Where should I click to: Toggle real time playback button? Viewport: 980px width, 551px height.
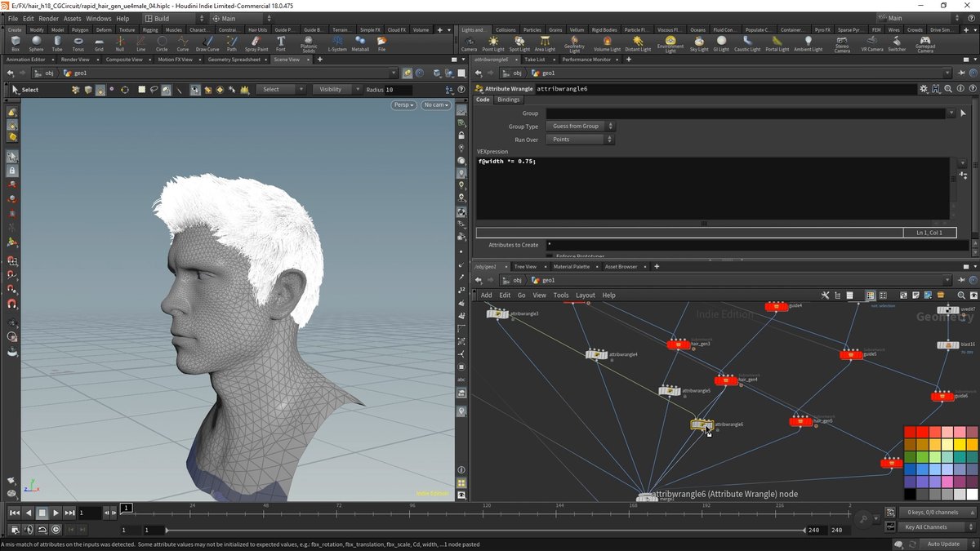(56, 530)
